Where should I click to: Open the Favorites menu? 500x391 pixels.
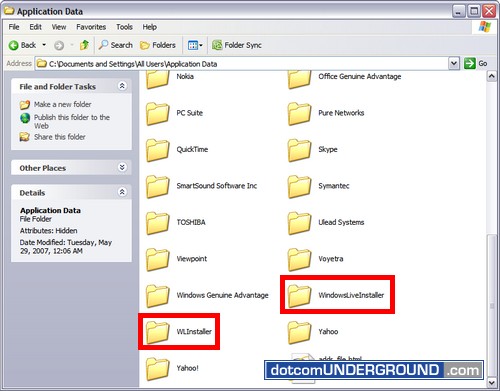pyautogui.click(x=91, y=27)
